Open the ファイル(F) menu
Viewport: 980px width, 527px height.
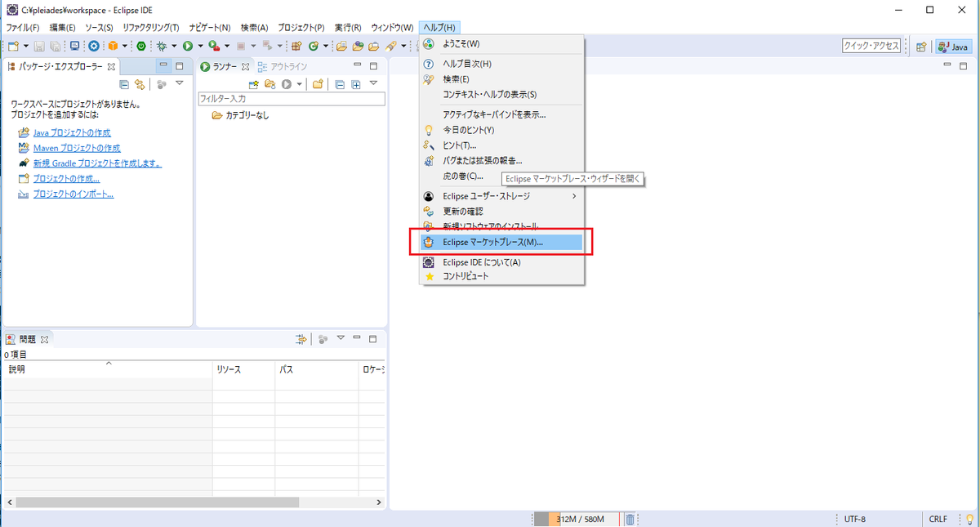23,28
